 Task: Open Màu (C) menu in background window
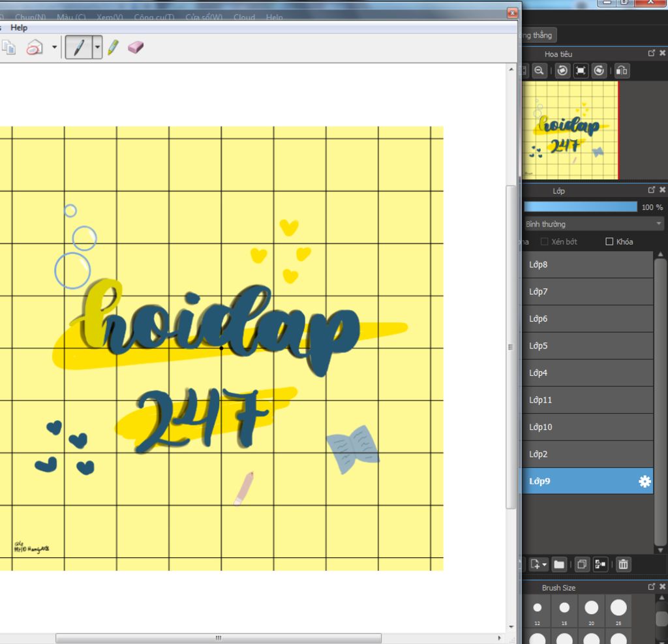coord(71,17)
